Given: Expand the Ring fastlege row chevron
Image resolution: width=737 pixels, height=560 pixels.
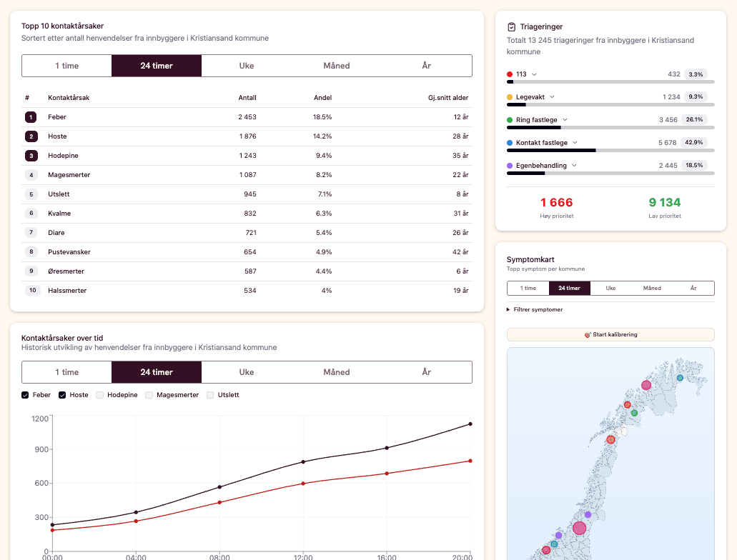Looking at the screenshot, I should point(565,120).
